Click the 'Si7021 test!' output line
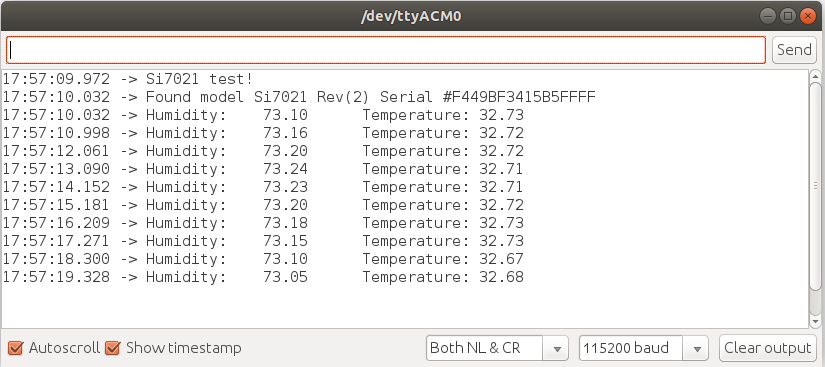 click(199, 79)
